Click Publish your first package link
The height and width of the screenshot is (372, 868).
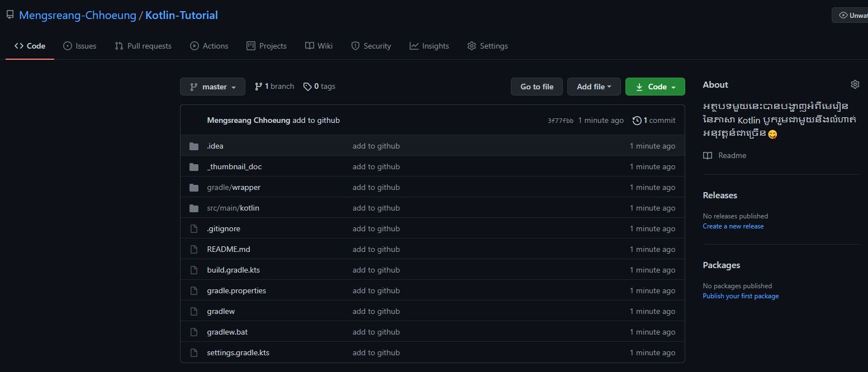pos(741,296)
